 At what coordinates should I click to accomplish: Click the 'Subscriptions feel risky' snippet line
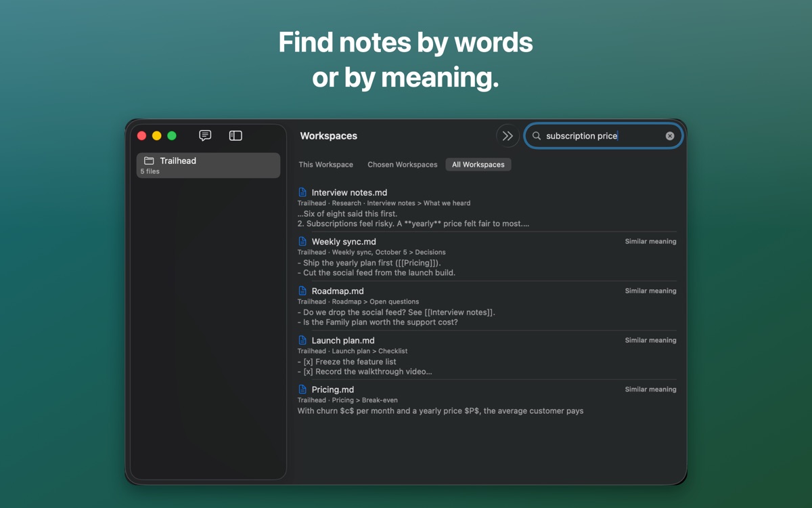tap(413, 224)
